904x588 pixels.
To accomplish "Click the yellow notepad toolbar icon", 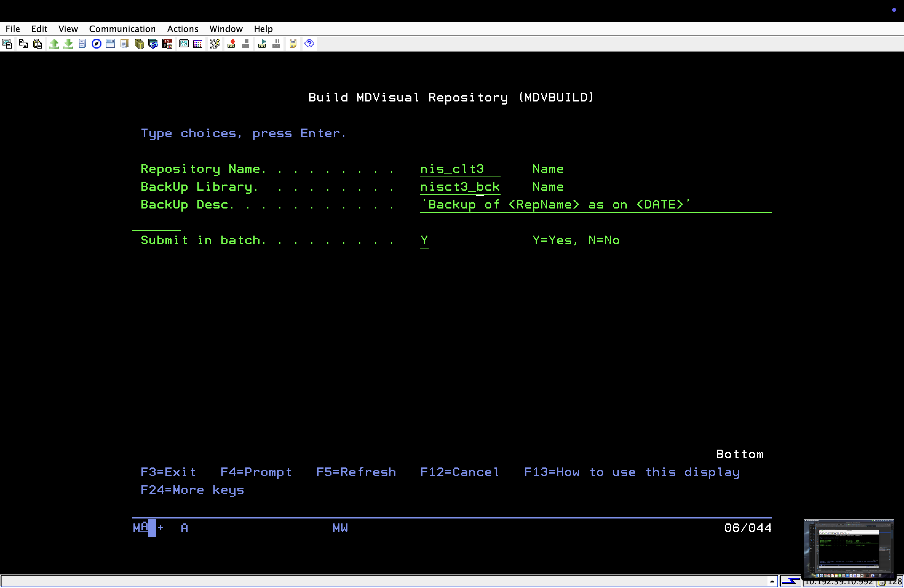I will [293, 44].
